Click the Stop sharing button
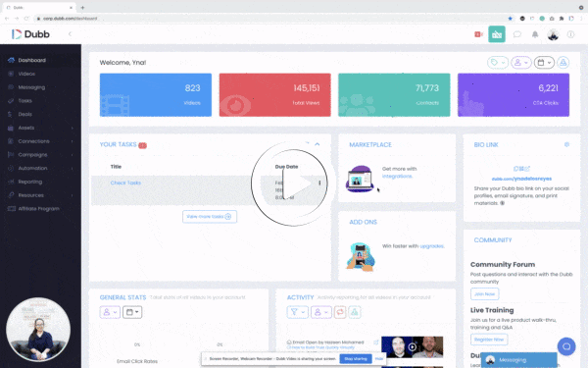Screen dimensions: 588x368 (356, 358)
